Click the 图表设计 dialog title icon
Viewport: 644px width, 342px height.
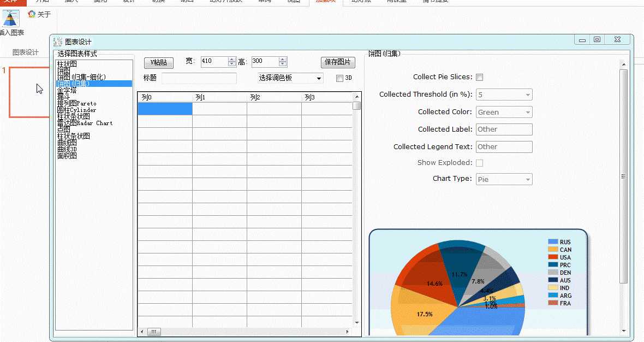(x=58, y=42)
